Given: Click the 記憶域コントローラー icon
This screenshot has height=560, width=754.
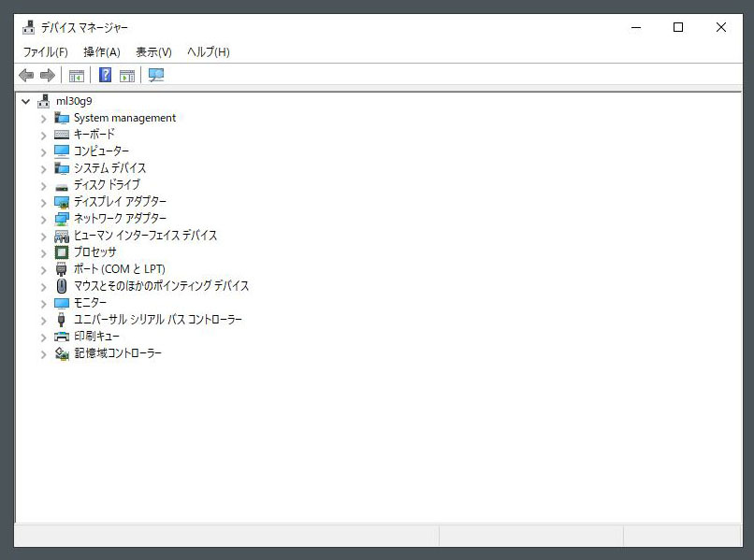Looking at the screenshot, I should point(62,353).
